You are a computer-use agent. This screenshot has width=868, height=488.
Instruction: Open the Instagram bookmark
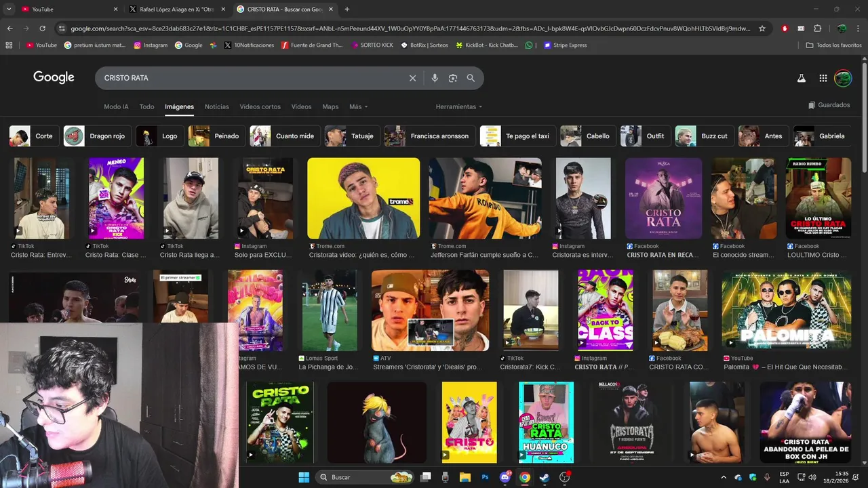[x=151, y=45]
